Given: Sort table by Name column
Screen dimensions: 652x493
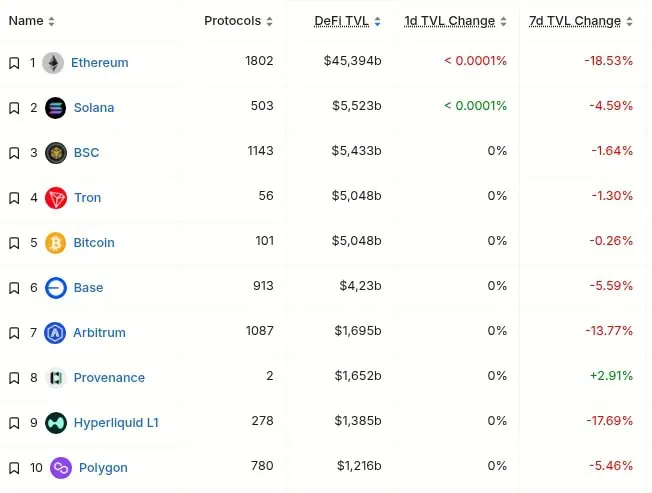Looking at the screenshot, I should click(31, 21).
